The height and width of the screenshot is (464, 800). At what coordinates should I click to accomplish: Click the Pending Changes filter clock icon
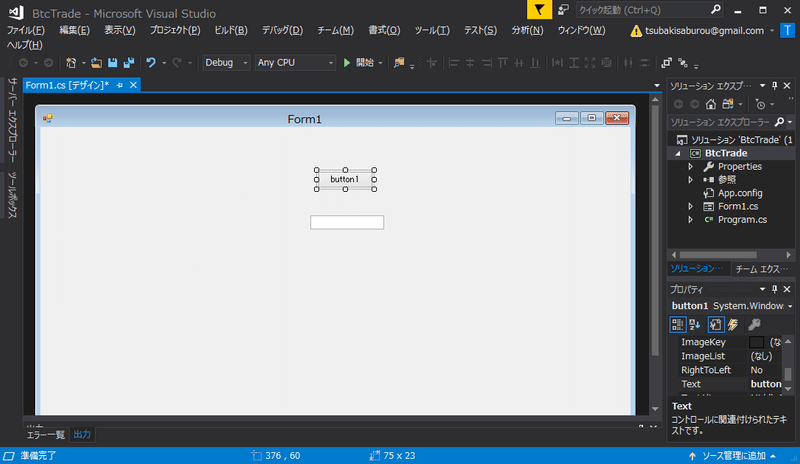click(x=760, y=104)
